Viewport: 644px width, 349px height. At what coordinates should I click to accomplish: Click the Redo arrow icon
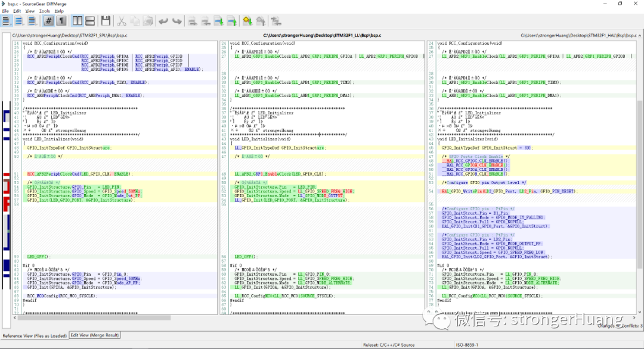coord(177,21)
